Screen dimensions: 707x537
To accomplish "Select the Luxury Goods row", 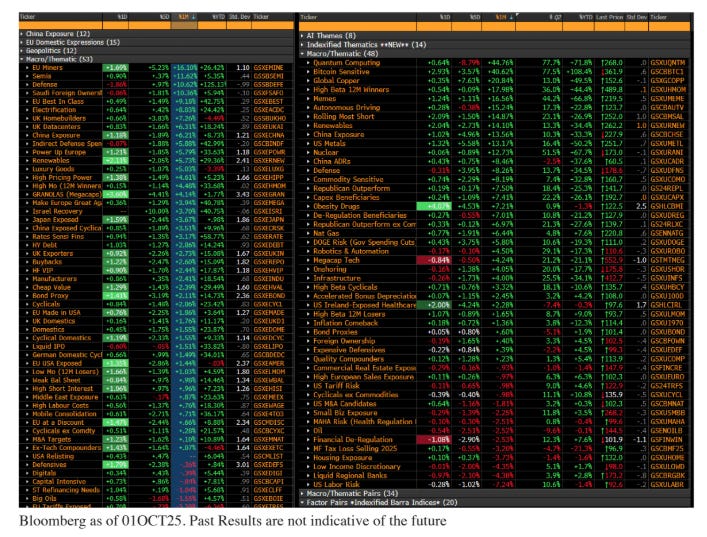I will click(x=156, y=169).
